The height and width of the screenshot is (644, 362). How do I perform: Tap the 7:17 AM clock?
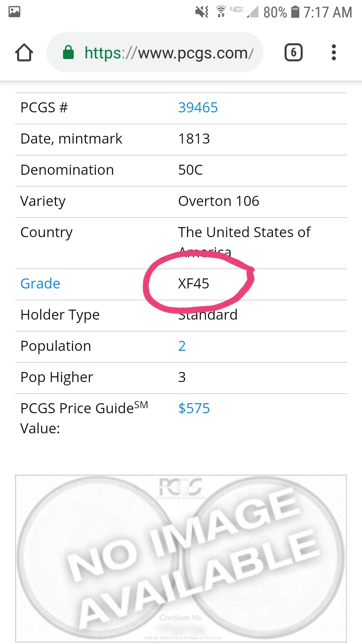tap(327, 12)
